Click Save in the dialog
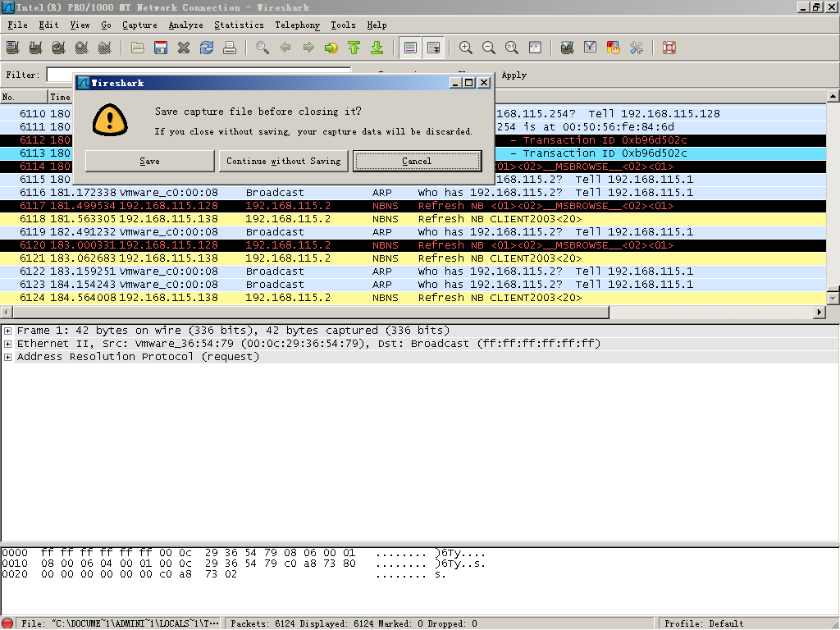The width and height of the screenshot is (840, 630). point(150,161)
